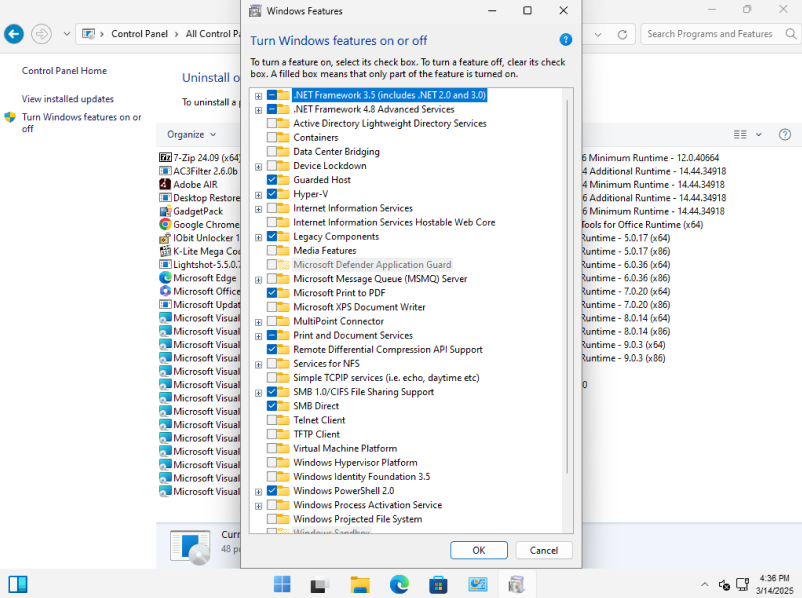Image resolution: width=802 pixels, height=598 pixels.
Task: Click the GadgetPack icon in the programs list
Action: pos(165,211)
